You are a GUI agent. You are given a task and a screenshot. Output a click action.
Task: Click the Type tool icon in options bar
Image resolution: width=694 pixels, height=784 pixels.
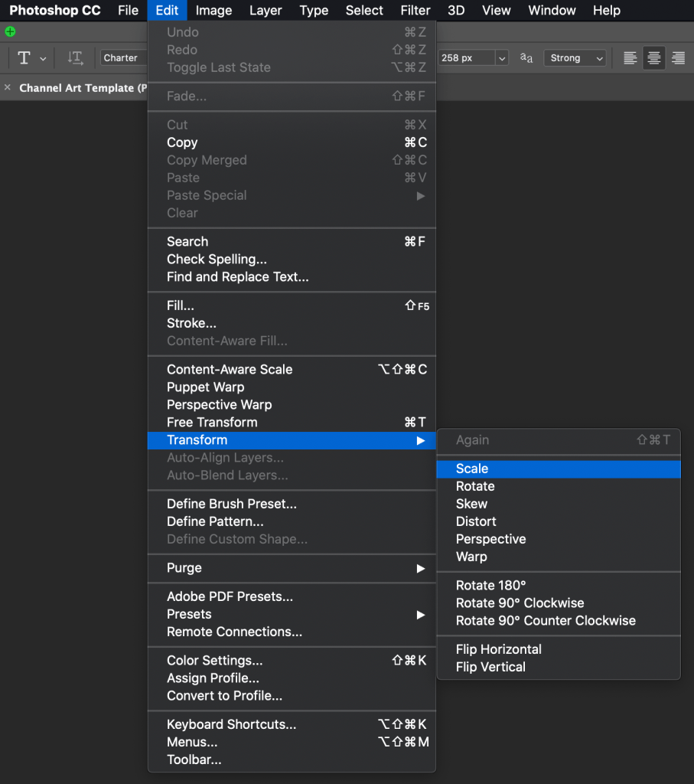tap(24, 58)
